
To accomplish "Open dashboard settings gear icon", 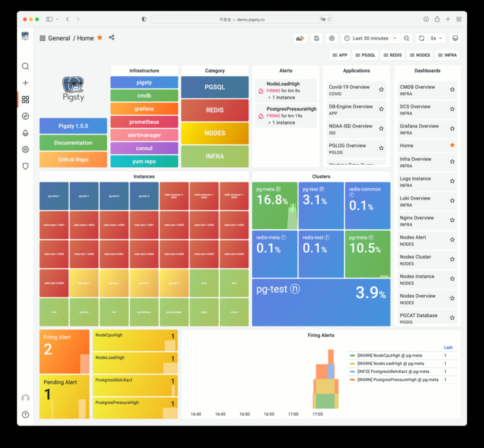I will tap(332, 38).
